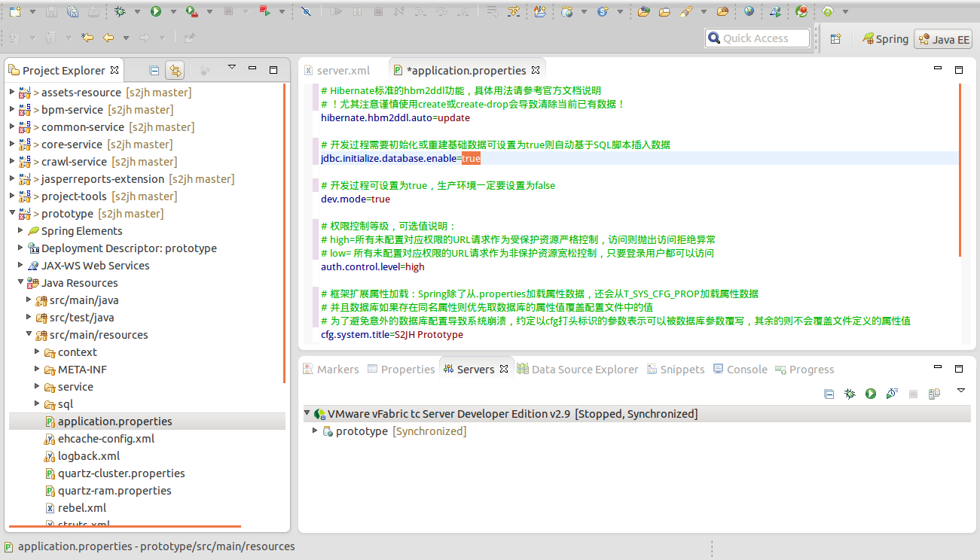Viewport: 980px width, 560px height.
Task: Click the Open Web Browser globe icon
Action: pyautogui.click(x=749, y=11)
